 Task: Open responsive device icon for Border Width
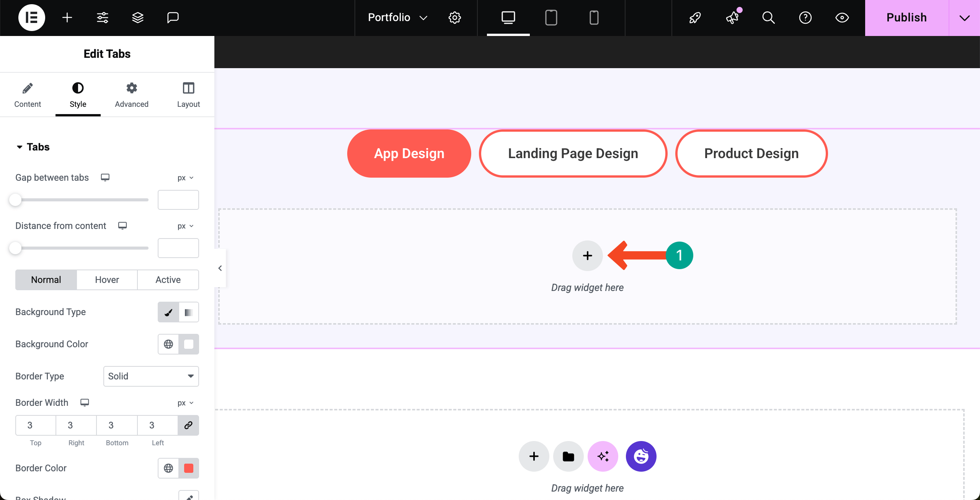point(85,402)
